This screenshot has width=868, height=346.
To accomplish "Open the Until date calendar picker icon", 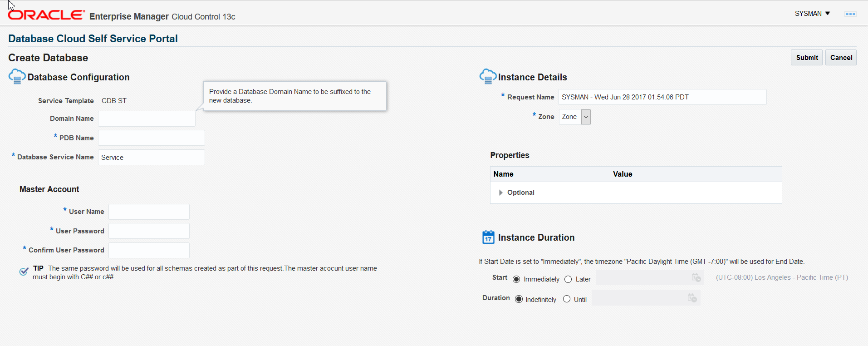I will 692,298.
